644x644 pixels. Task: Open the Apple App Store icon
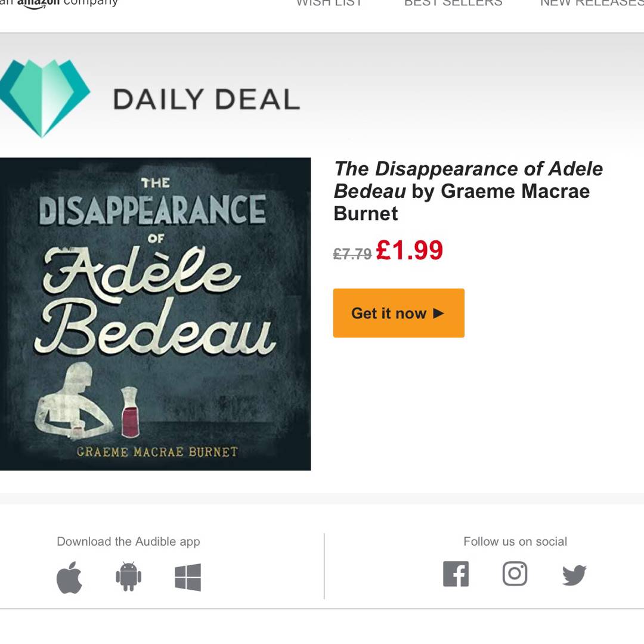tap(69, 577)
